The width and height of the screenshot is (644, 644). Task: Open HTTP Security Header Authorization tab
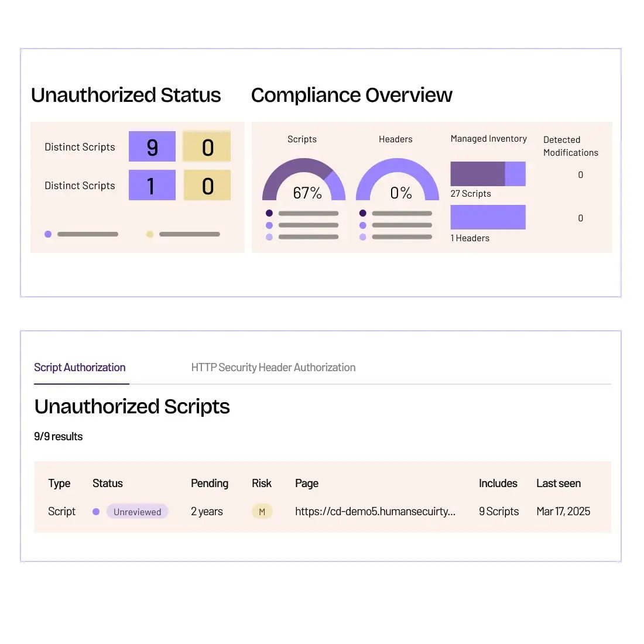point(273,368)
